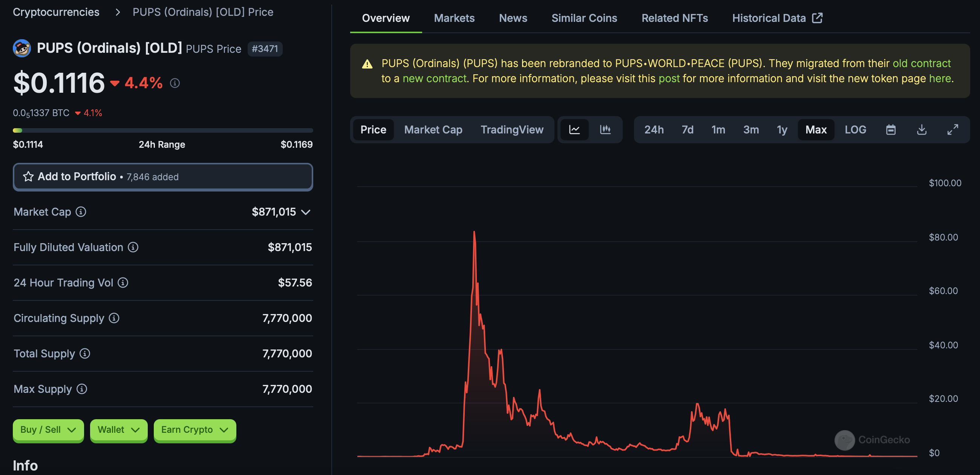Click the Max Supply 7,770,000 value

pyautogui.click(x=287, y=389)
